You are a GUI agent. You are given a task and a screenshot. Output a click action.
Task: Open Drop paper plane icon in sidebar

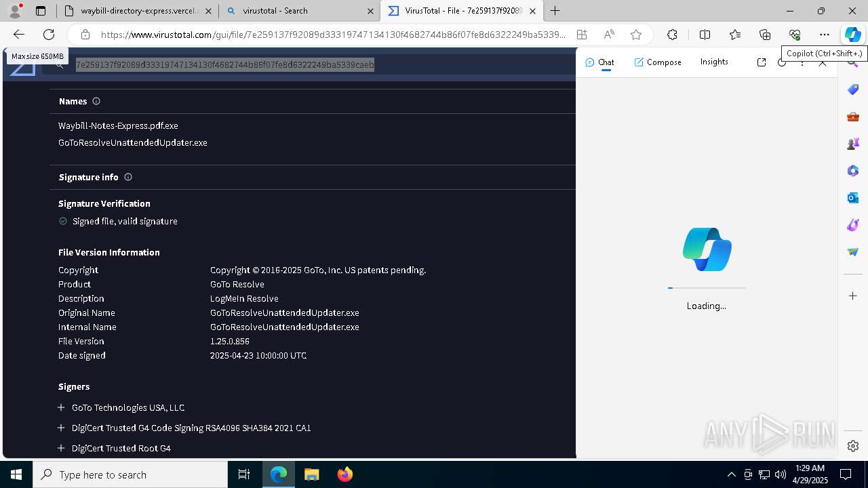(x=853, y=252)
